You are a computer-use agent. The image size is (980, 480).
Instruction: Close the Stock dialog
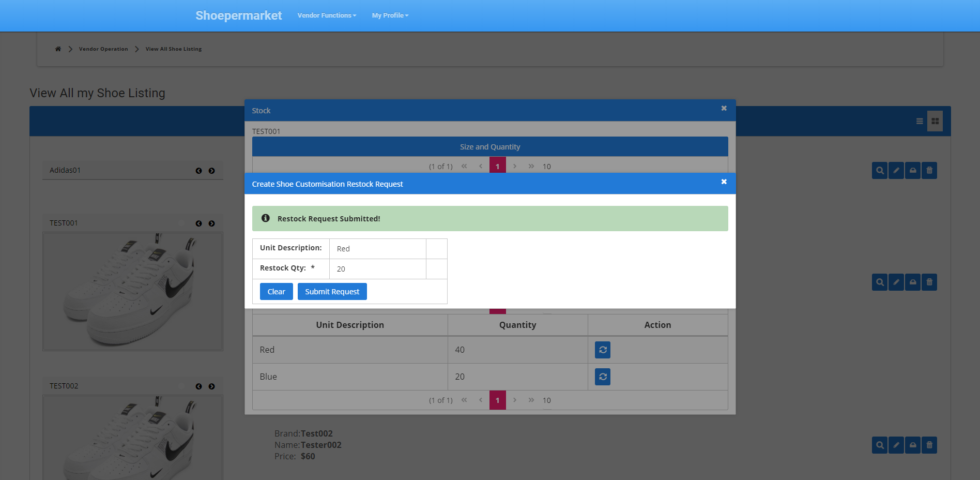point(724,108)
